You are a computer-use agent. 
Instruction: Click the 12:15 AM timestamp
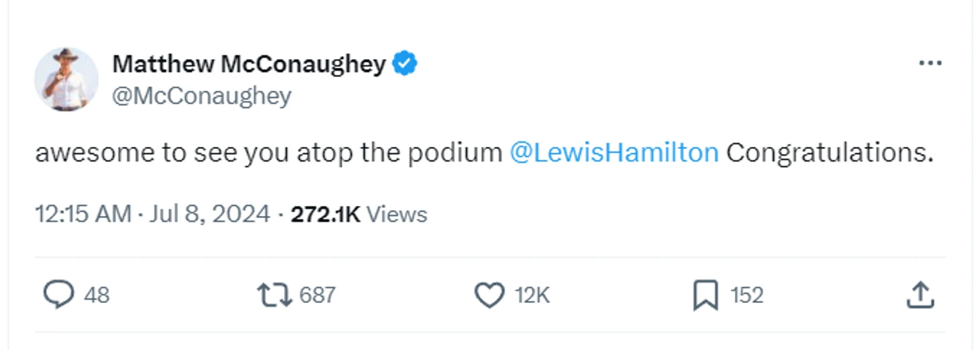pyautogui.click(x=83, y=215)
